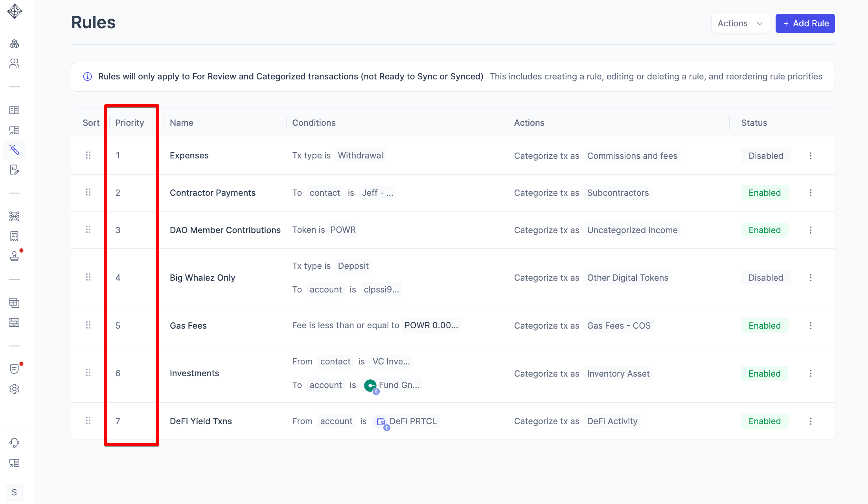Toggle Disabled status on Expenses rule
The width and height of the screenshot is (868, 504).
pos(765,156)
